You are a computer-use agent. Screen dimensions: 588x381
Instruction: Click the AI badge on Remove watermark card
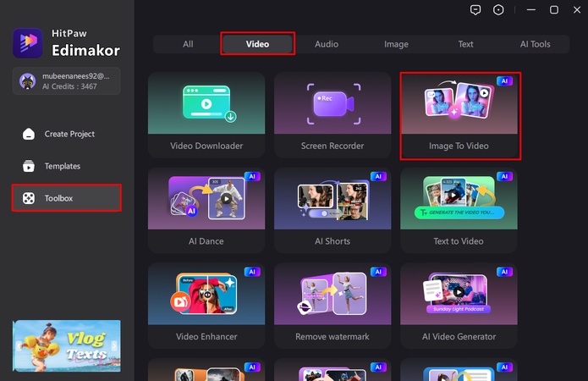(378, 272)
